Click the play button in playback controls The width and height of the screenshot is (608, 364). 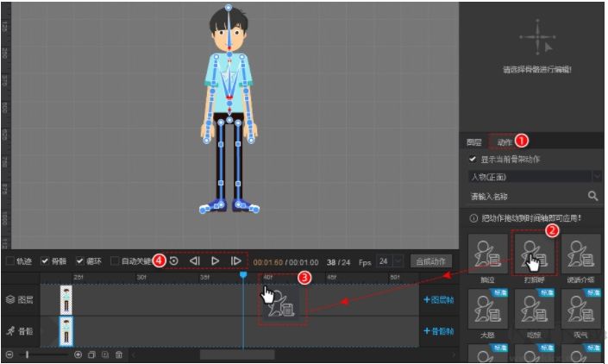pyautogui.click(x=216, y=260)
